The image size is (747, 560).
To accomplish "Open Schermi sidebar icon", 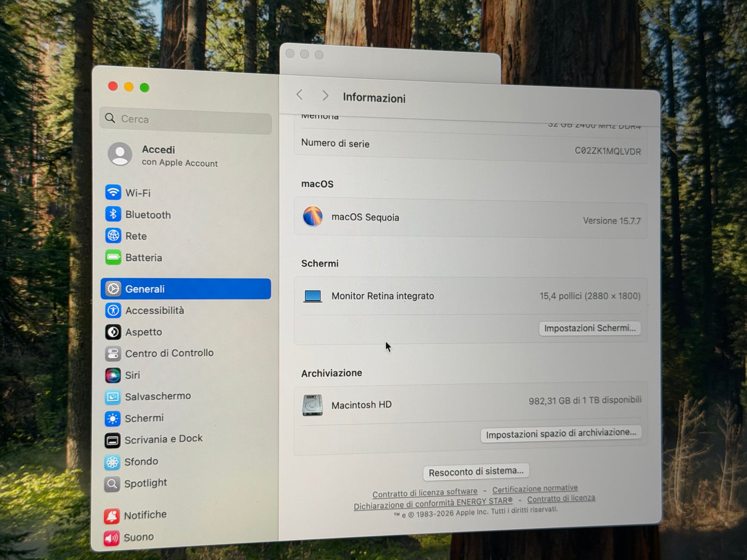I will pos(113,418).
